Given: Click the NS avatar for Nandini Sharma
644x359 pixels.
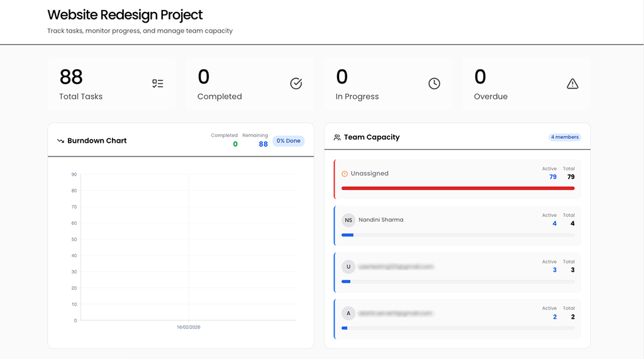Looking at the screenshot, I should click(x=348, y=220).
